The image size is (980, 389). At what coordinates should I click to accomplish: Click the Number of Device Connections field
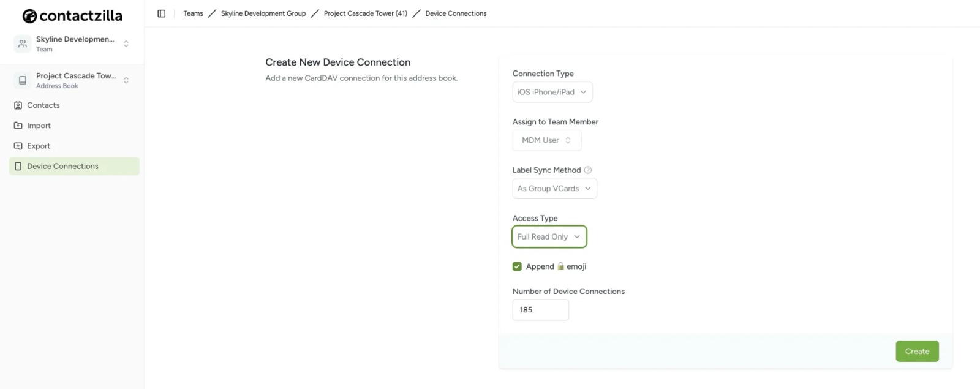(x=541, y=310)
